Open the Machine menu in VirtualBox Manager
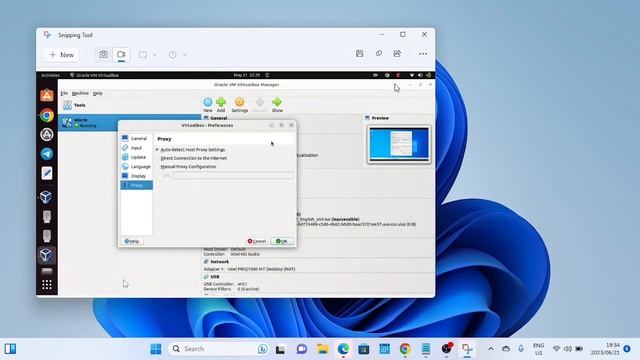The height and width of the screenshot is (360, 640). (x=80, y=93)
